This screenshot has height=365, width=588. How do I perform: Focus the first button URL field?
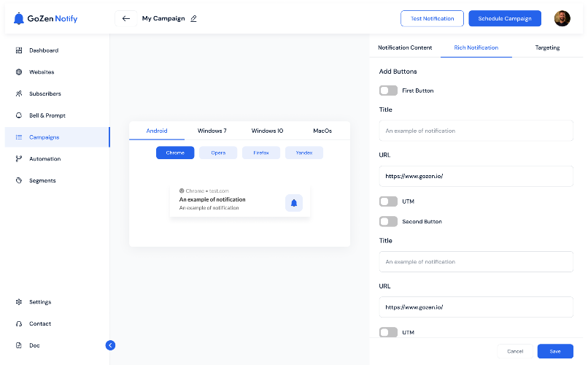[476, 177]
